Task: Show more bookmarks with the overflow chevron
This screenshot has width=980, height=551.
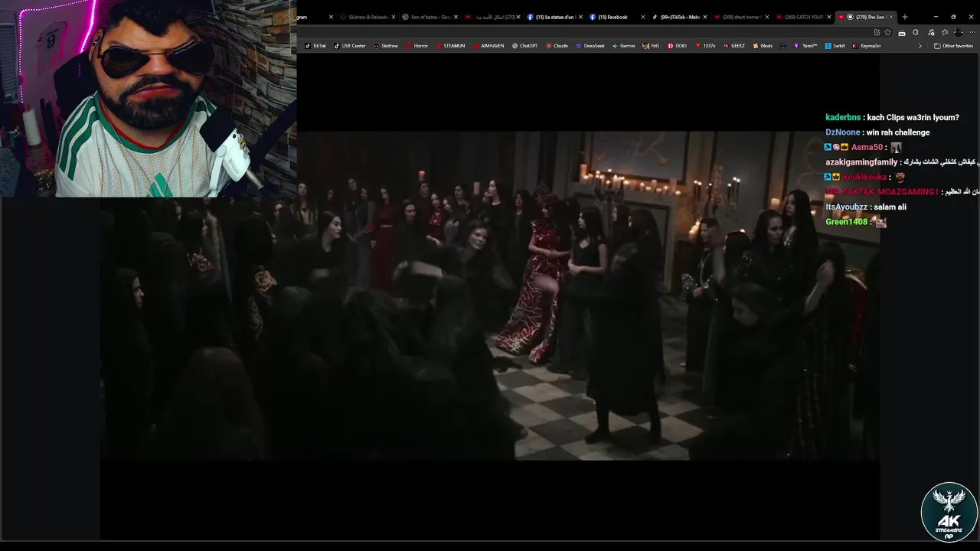Action: coord(920,46)
